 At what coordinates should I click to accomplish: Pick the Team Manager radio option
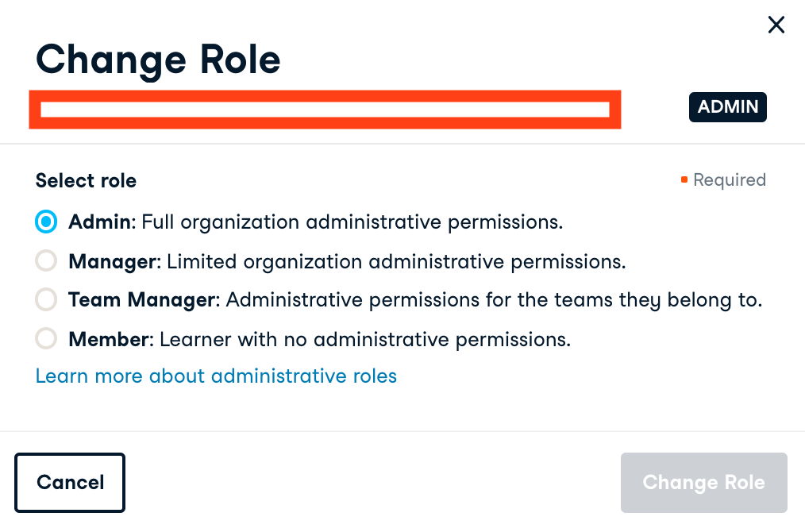click(46, 300)
